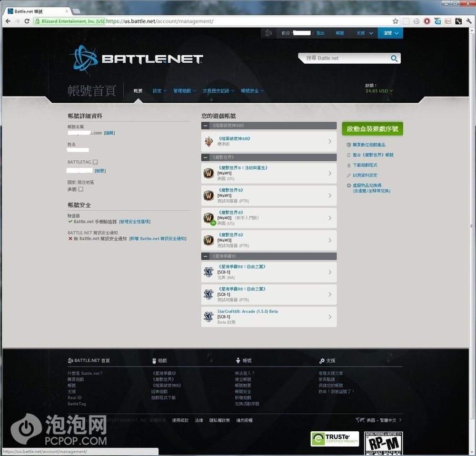
Task: Click the ESRB RP-M rating badge
Action: (x=383, y=443)
